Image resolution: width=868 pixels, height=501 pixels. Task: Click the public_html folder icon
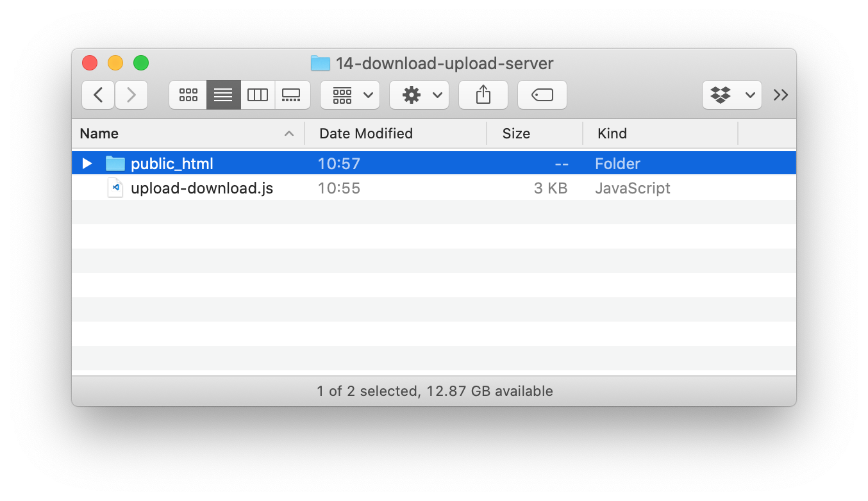click(x=115, y=163)
